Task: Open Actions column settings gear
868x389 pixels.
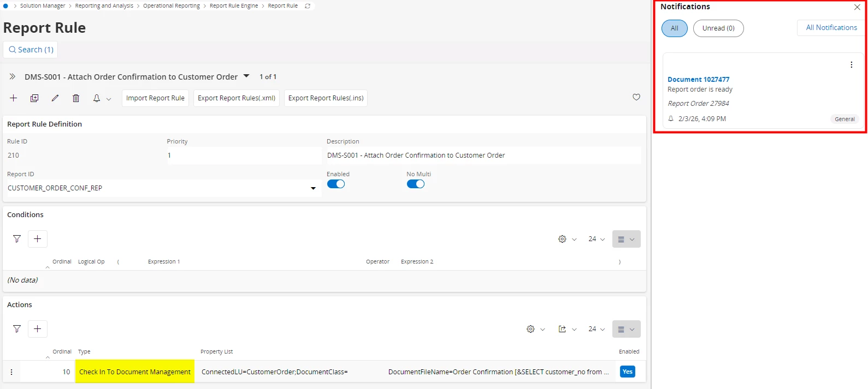Action: click(x=530, y=329)
